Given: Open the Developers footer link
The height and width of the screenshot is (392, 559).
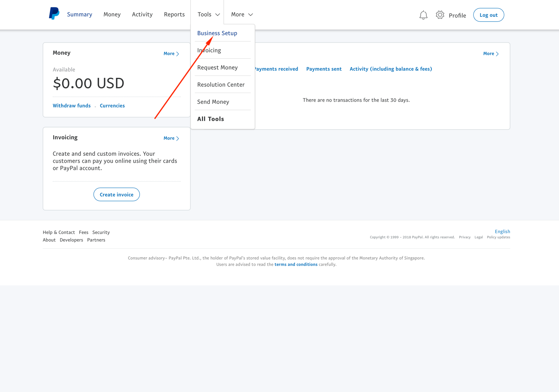Looking at the screenshot, I should [x=71, y=240].
